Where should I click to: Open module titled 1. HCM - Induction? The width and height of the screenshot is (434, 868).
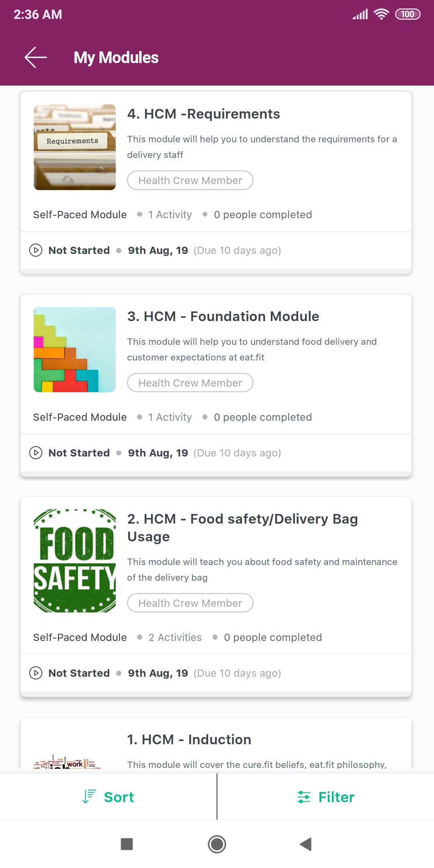click(189, 740)
